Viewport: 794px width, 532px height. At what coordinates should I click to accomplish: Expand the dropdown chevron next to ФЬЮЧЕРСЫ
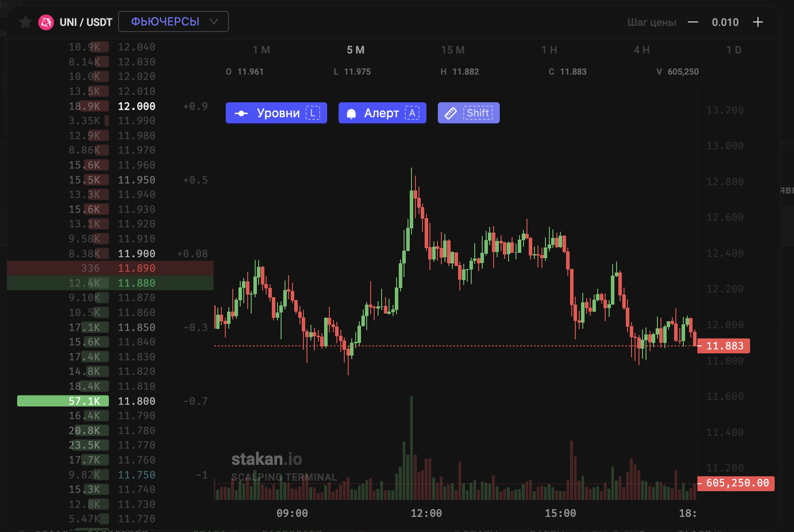pos(214,22)
